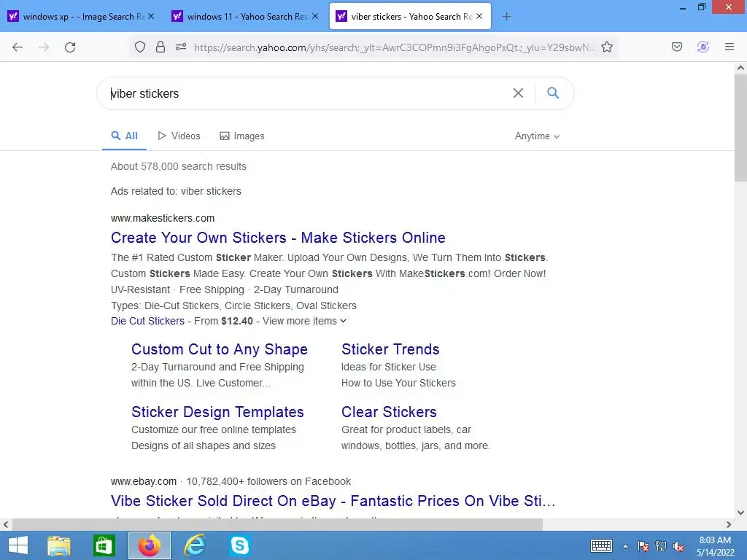Open 'Vibe Sticker Sold Direct On eBay' link
Viewport: 747px width, 560px height.
point(333,501)
